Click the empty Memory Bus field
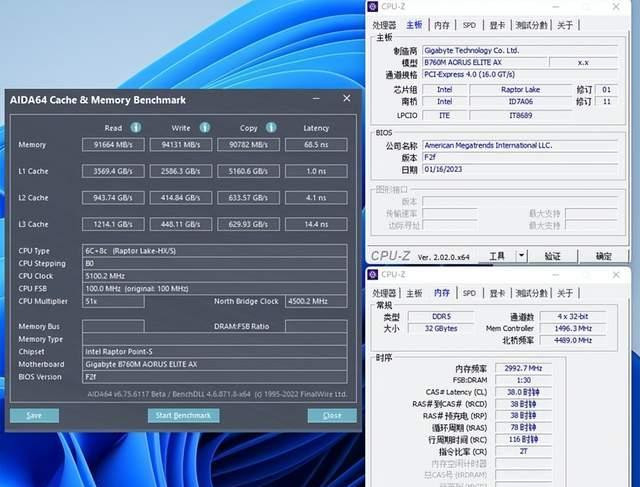This screenshot has height=487, width=640. [113, 326]
